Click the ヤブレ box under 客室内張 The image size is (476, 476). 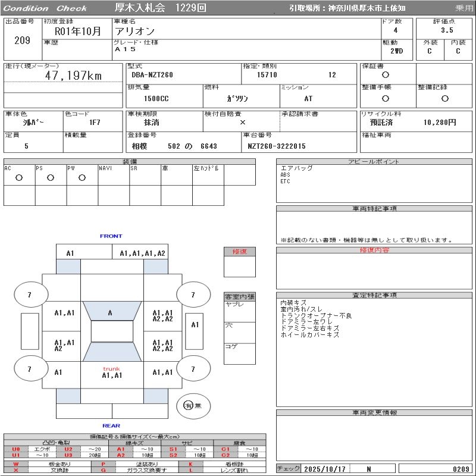click(240, 311)
